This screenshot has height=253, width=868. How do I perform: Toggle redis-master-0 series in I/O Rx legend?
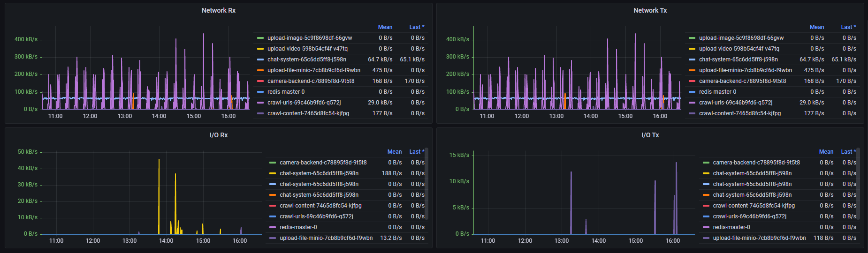298,227
